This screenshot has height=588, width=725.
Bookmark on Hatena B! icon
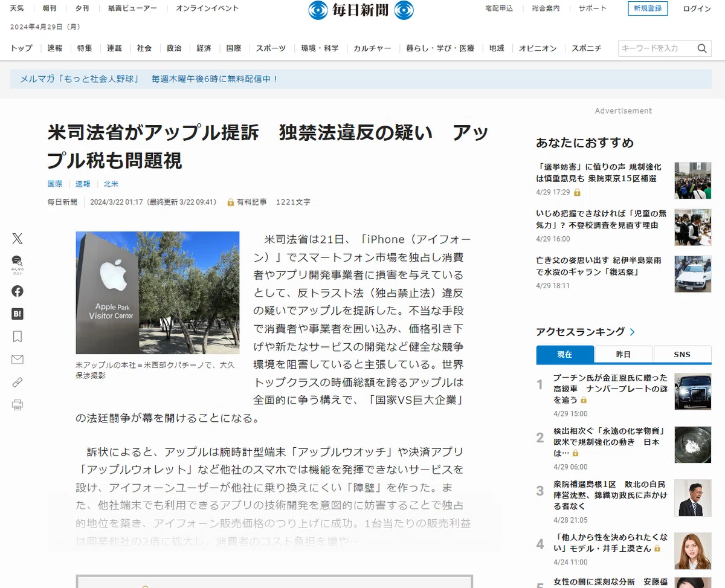(x=17, y=314)
